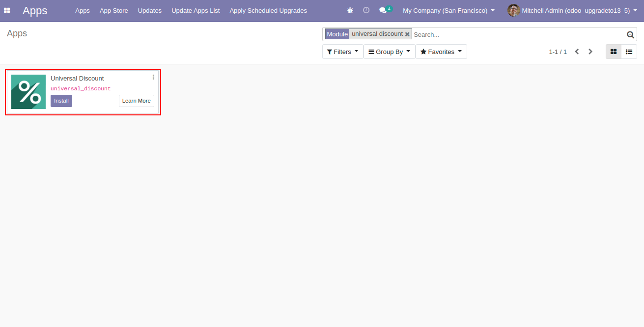
Task: Click Learn More on Universal Discount
Action: coord(136,101)
